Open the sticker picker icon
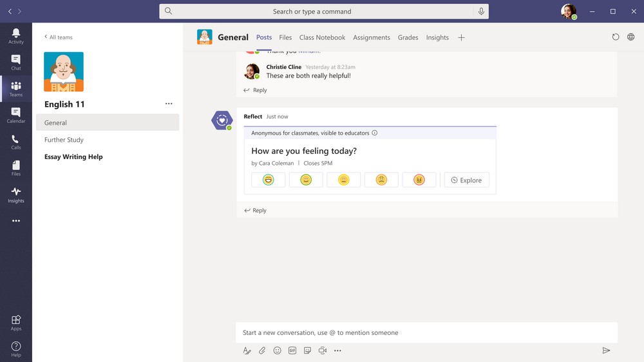The width and height of the screenshot is (644, 362). pyautogui.click(x=308, y=350)
